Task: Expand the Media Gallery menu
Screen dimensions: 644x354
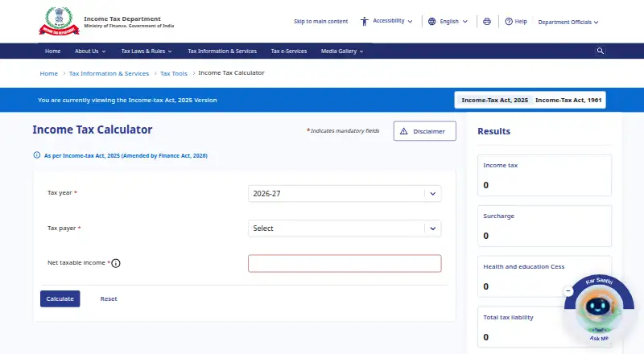Action: (342, 51)
